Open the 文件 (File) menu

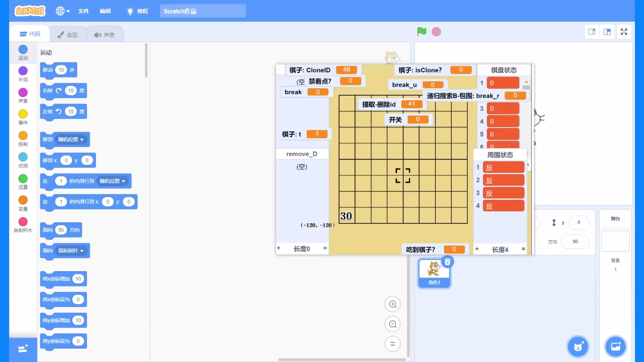[84, 11]
